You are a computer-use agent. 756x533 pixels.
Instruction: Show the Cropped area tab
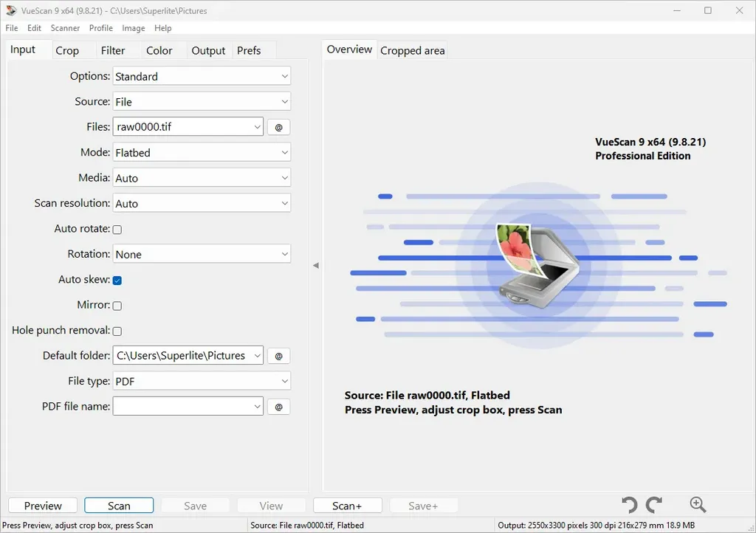pos(412,51)
